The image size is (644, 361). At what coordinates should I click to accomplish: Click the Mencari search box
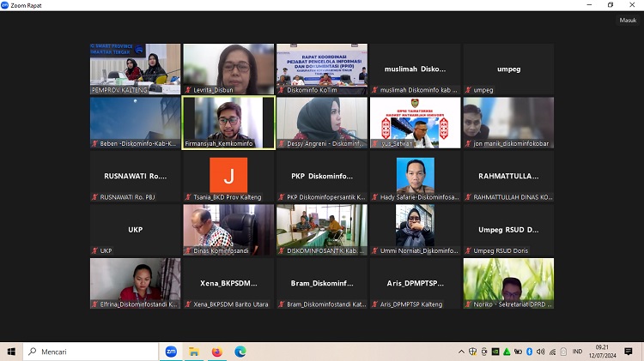90,352
